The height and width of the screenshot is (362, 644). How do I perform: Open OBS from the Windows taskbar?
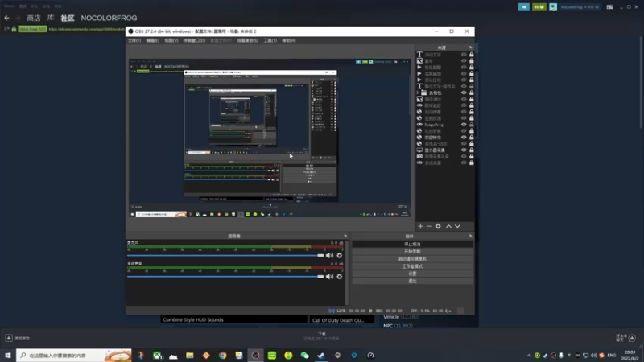pyautogui.click(x=255, y=356)
